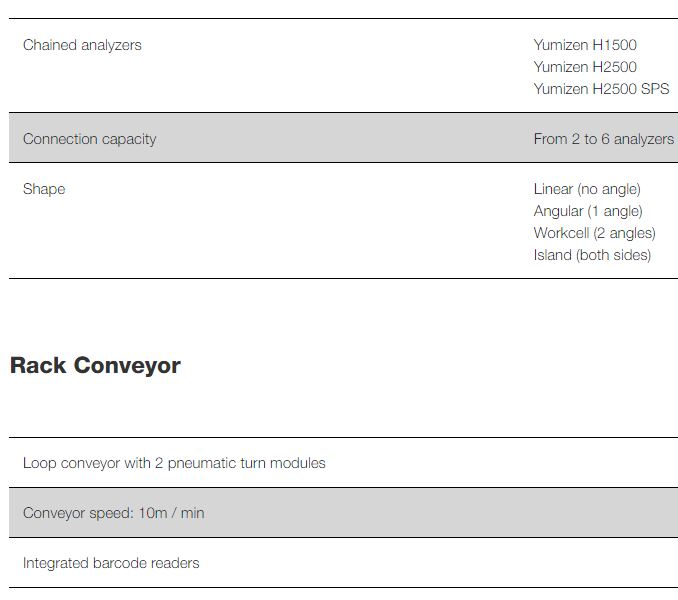This screenshot has width=678, height=600.
Task: Select the 'Yumizen H1500' text
Action: tap(585, 45)
